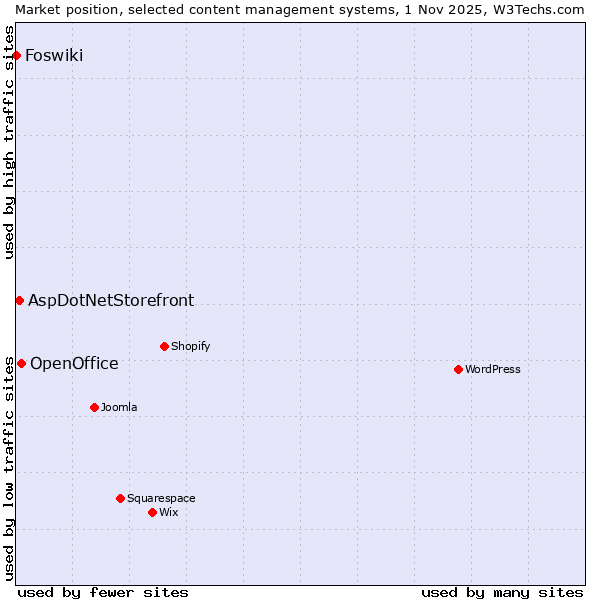Click the Shopify red diamond marker
Screen dimensions: 600x600
pyautogui.click(x=164, y=346)
